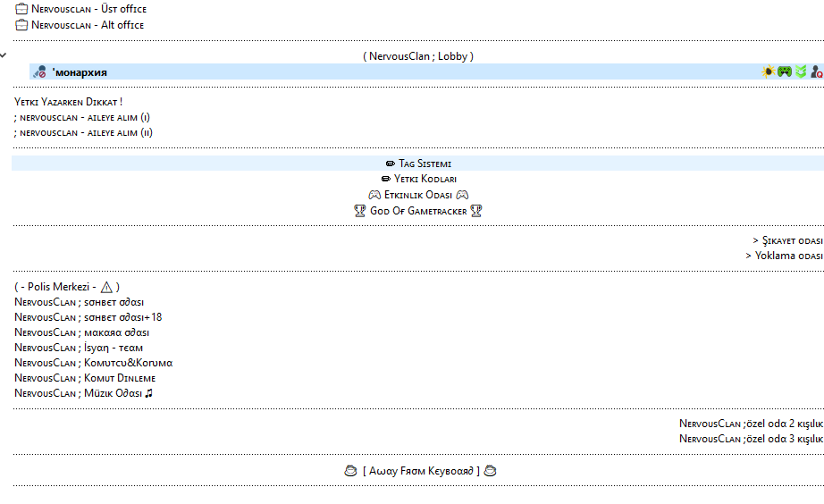824x504 pixels.
Task: Click the trophy icon before God Of Gametracker
Action: click(360, 211)
